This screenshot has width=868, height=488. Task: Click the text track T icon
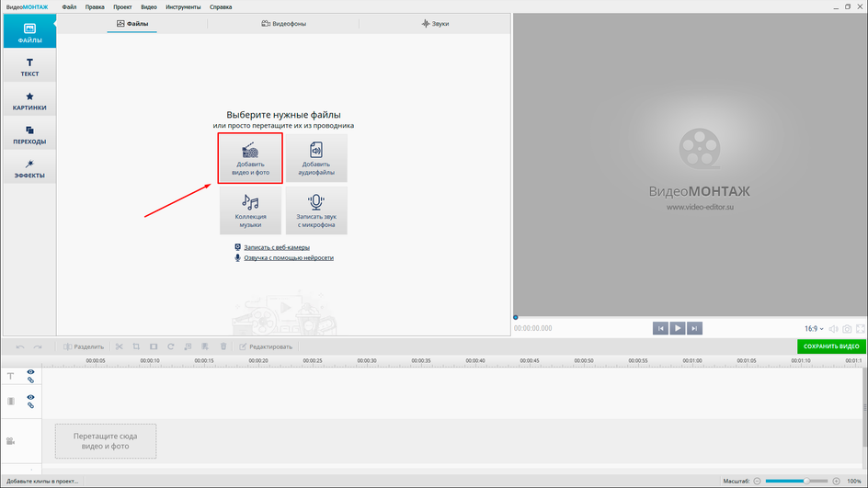pos(10,376)
